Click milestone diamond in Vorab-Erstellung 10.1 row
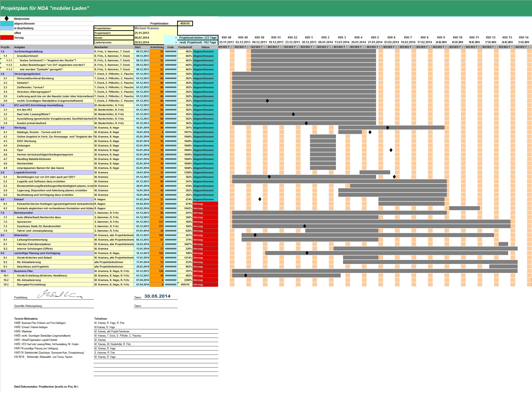 pos(246,276)
